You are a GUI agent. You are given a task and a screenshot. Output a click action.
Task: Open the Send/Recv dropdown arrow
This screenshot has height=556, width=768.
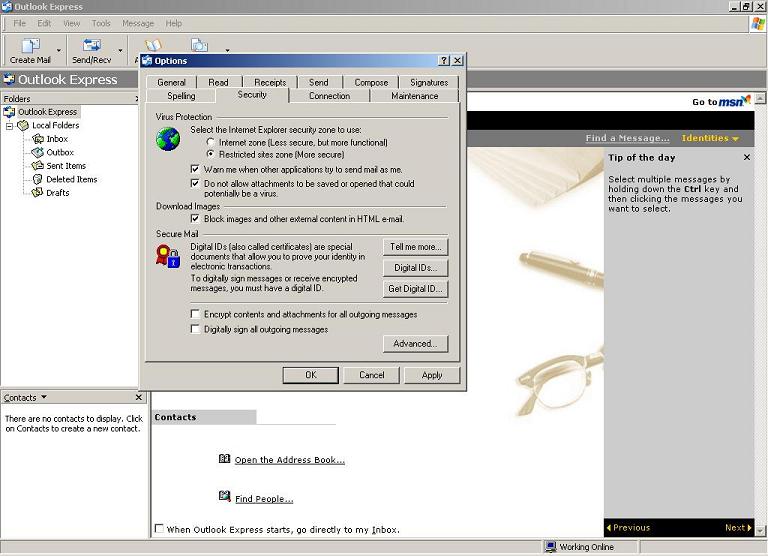[x=120, y=50]
